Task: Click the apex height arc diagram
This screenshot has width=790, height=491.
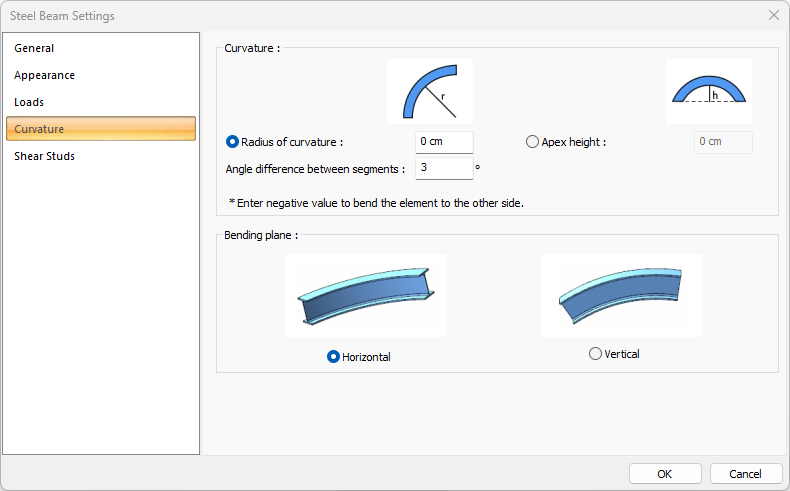Action: pos(708,92)
